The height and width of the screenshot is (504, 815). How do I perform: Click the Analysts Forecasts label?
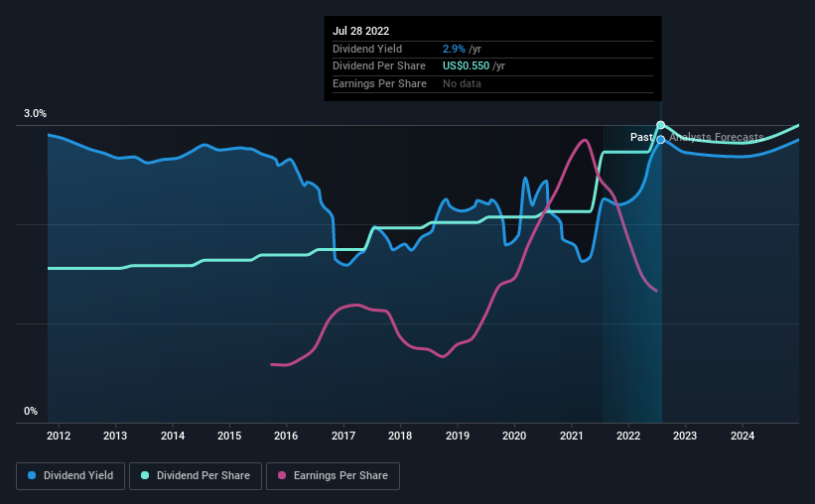point(717,137)
